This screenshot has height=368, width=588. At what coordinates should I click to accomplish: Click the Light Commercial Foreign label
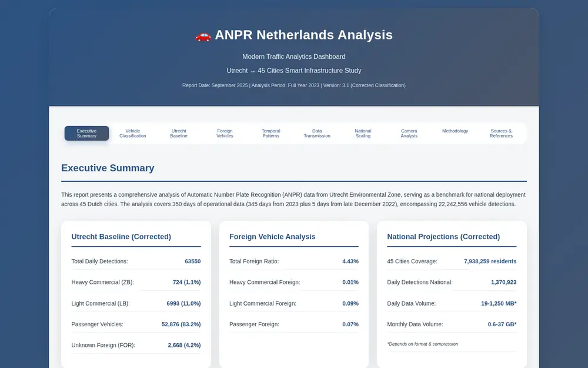tap(262, 303)
